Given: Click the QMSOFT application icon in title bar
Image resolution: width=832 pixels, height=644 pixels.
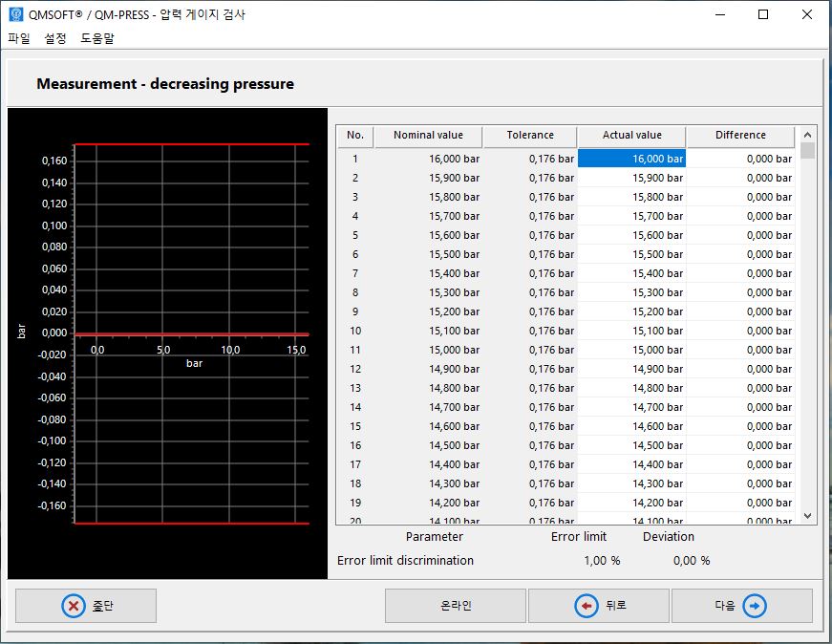Looking at the screenshot, I should pos(16,14).
